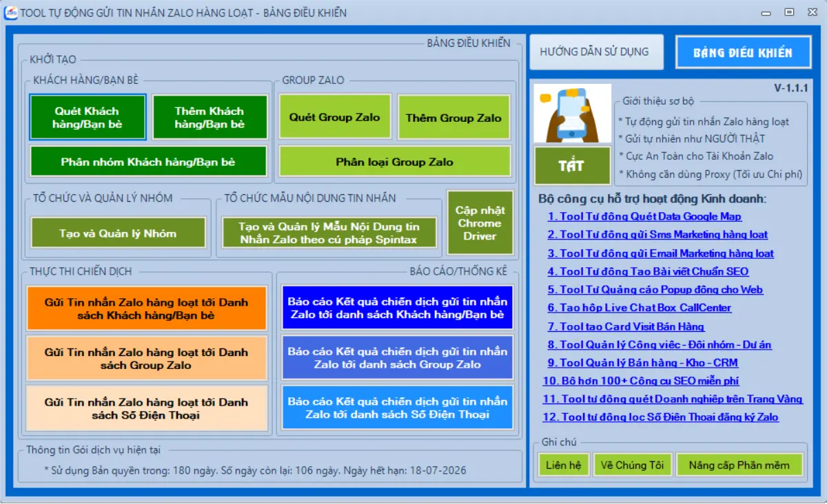This screenshot has height=504, width=827.
Task: Click the Quét Group Zalo button
Action: click(x=334, y=118)
